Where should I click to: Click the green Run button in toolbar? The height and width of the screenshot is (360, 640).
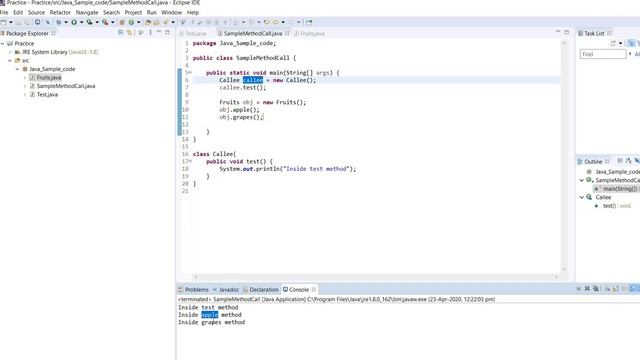74,22
